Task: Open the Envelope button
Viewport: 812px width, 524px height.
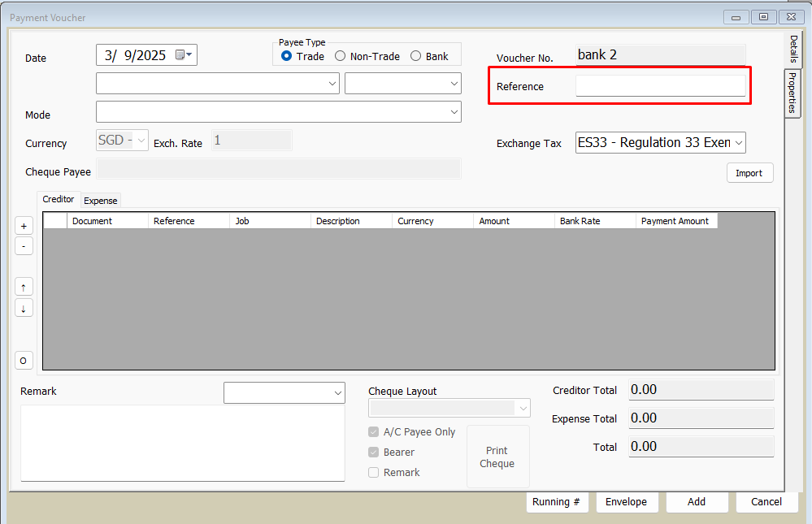Action: (x=626, y=502)
